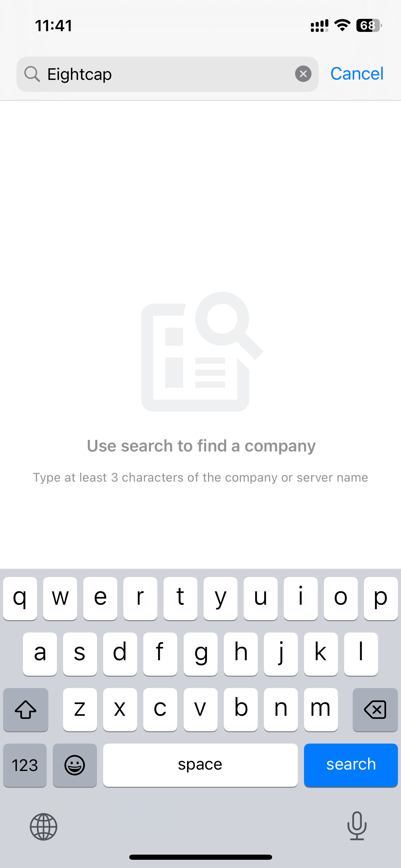The height and width of the screenshot is (868, 401).
Task: Cancel the company search
Action: [357, 74]
